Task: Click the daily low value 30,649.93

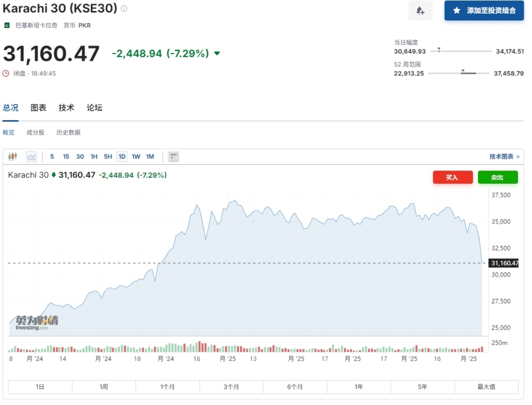Action: [x=409, y=51]
